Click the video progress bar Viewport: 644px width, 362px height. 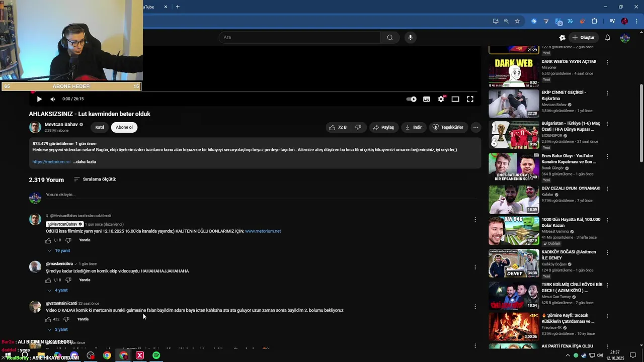pos(255,92)
